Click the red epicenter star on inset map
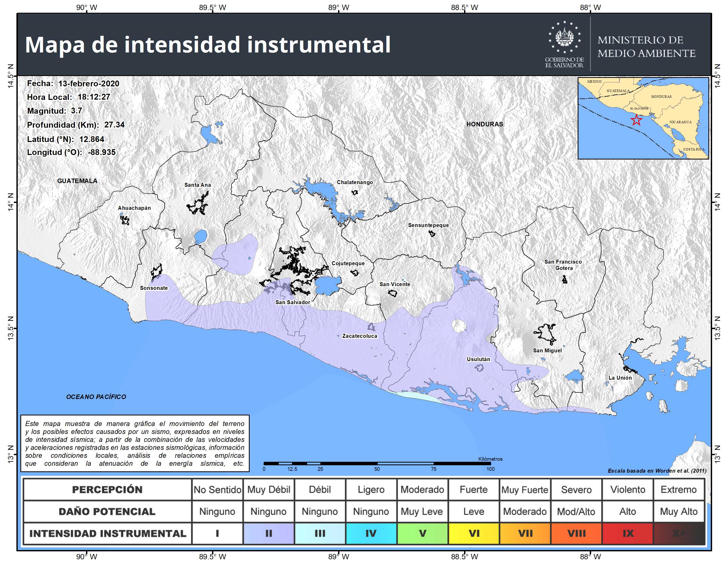The height and width of the screenshot is (563, 728). point(636,120)
